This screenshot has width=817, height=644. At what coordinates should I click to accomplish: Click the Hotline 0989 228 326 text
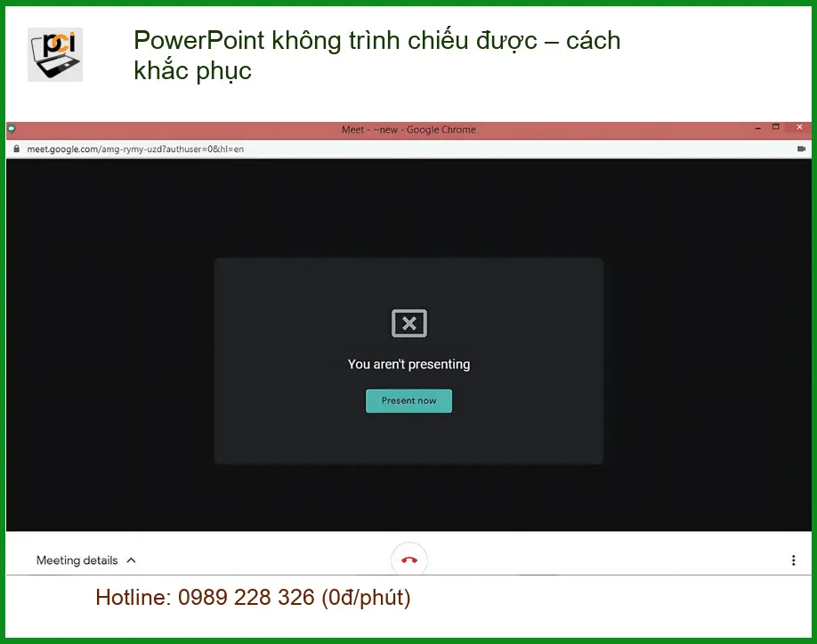pos(254,598)
